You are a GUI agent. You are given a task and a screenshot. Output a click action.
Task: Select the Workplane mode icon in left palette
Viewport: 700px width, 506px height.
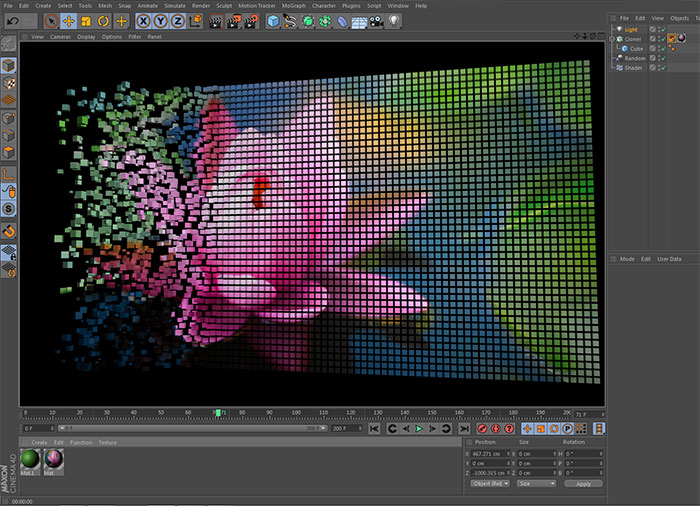tap(8, 100)
